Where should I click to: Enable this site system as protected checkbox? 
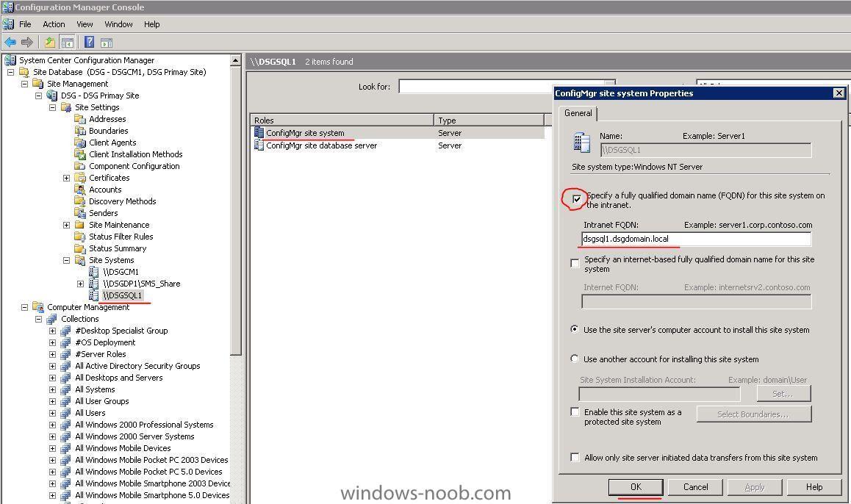pyautogui.click(x=575, y=411)
